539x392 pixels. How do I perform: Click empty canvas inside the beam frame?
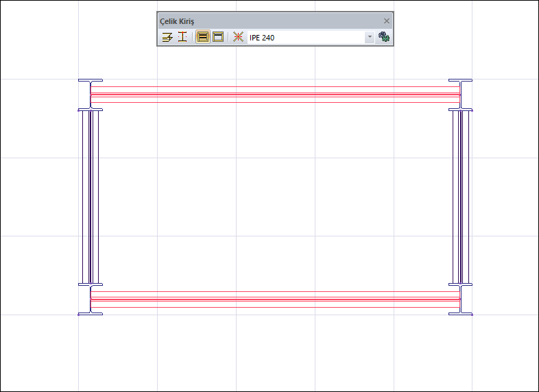[x=275, y=197]
